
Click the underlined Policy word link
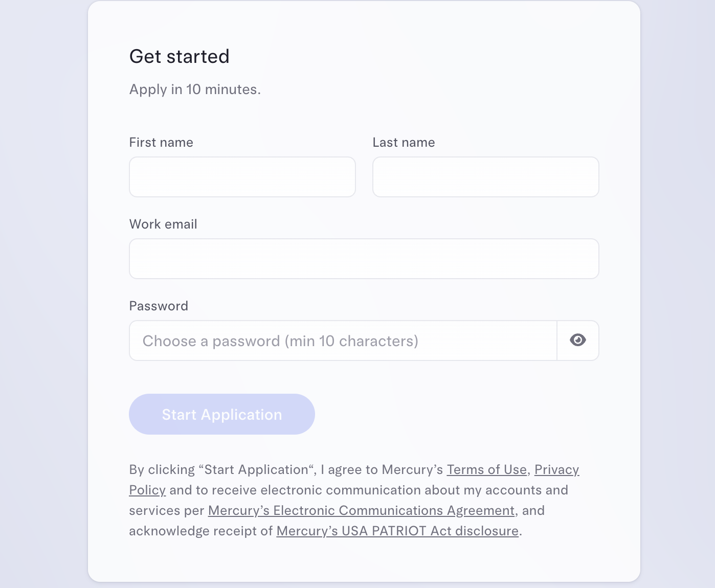coord(147,490)
